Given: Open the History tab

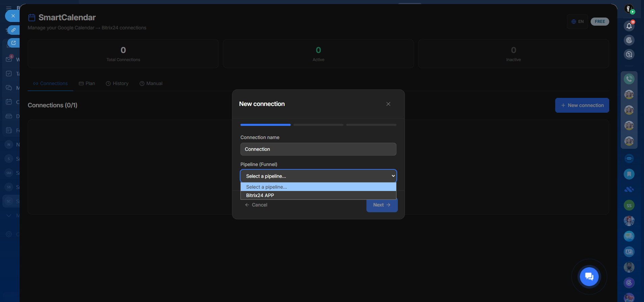Looking at the screenshot, I should (x=117, y=83).
